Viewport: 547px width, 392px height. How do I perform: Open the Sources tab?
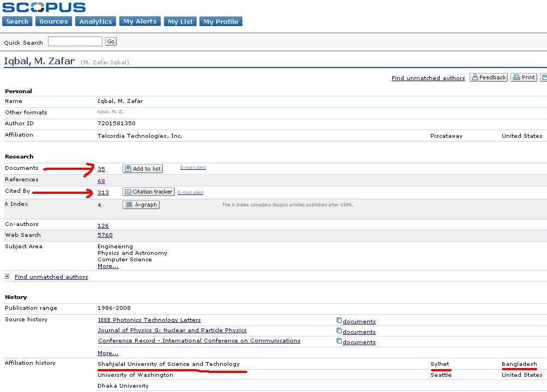[x=53, y=21]
